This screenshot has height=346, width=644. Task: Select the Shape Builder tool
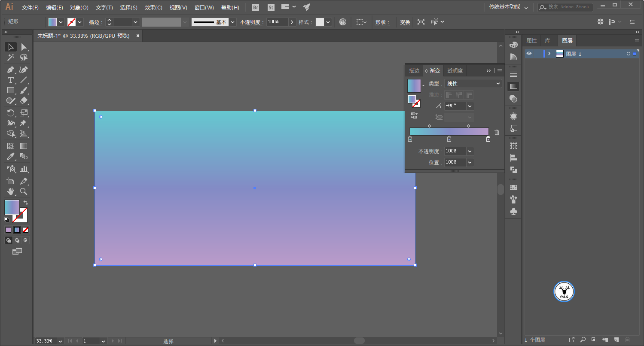pyautogui.click(x=11, y=134)
